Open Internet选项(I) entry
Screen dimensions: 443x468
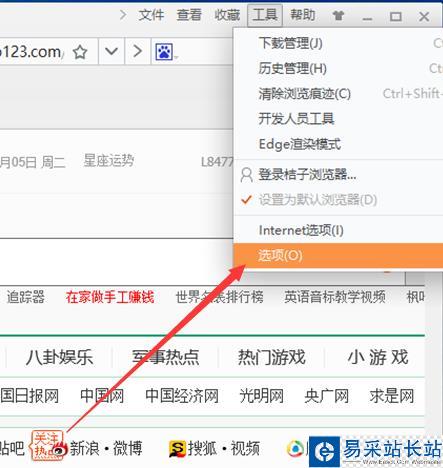[x=338, y=230]
